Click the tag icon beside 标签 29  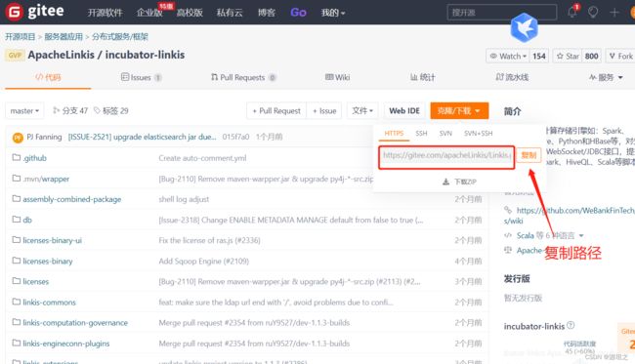pos(97,110)
